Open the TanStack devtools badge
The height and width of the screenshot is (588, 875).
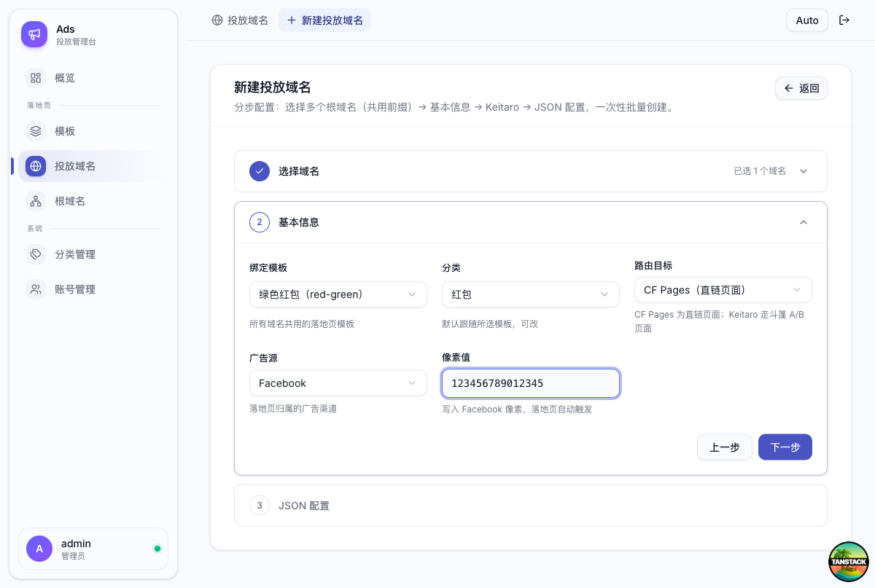[849, 562]
